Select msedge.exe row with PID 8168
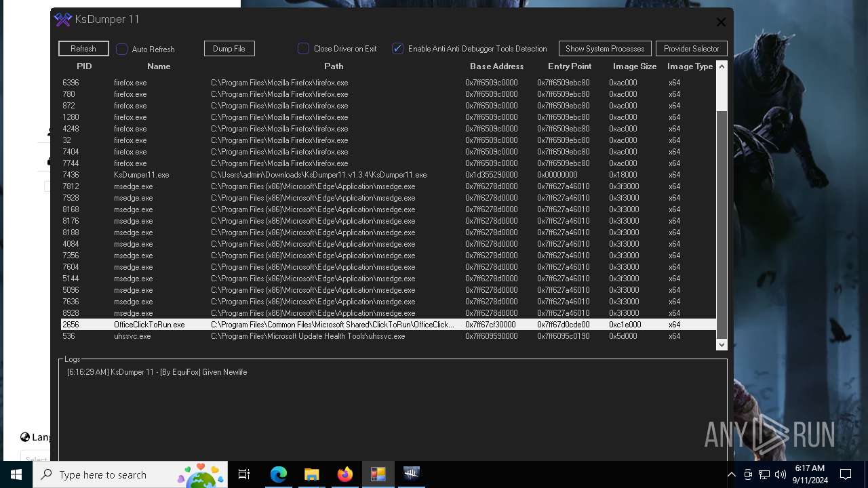The width and height of the screenshot is (868, 488). tap(389, 209)
